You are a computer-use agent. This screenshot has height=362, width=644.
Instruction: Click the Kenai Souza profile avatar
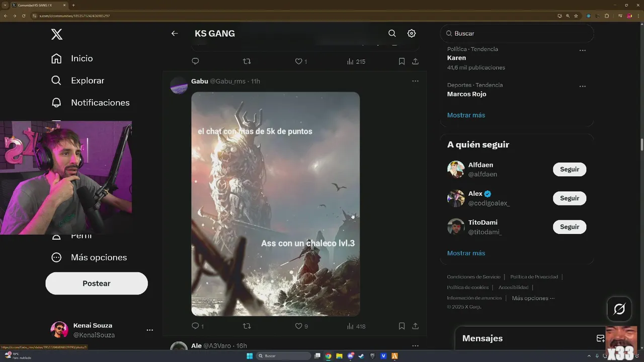coord(59,330)
